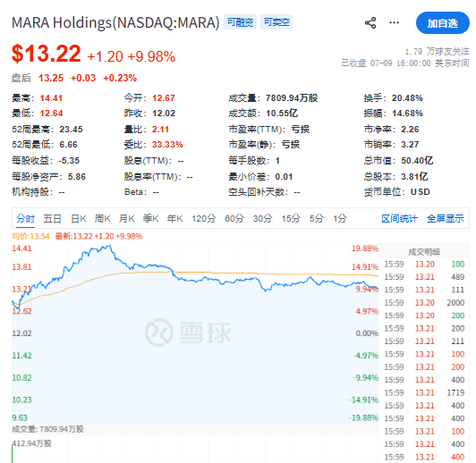The image size is (476, 463).
Task: Select the 30分 chart interval
Action: [x=262, y=219]
